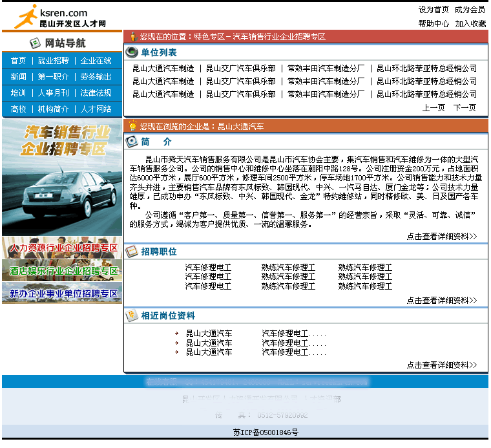This screenshot has width=491, height=448.
Task: Click 点击查看详细资料 under 简介
Action: (x=442, y=236)
